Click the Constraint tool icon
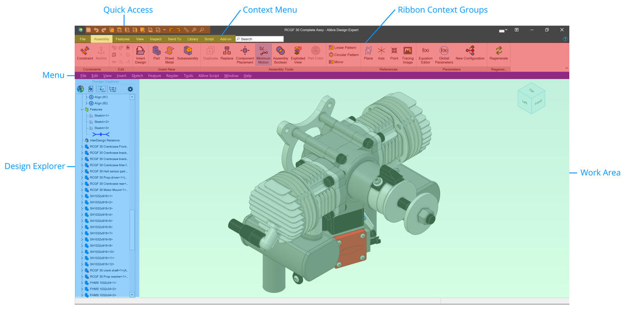The height and width of the screenshot is (310, 644). pos(85,51)
